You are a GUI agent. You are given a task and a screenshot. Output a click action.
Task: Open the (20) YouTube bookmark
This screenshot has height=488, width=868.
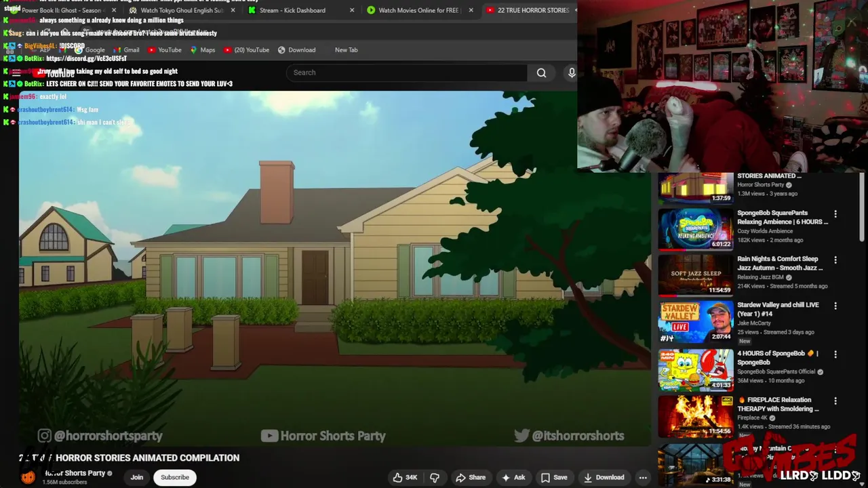[x=246, y=49]
